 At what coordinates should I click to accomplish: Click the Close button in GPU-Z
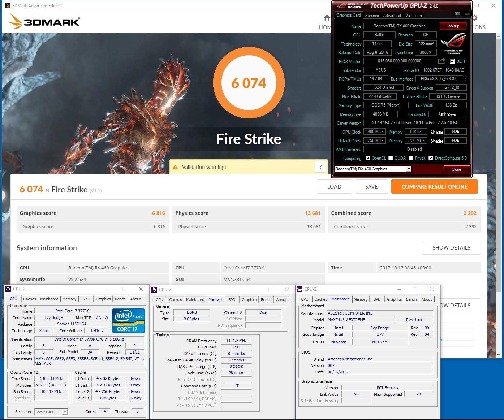tap(456, 169)
